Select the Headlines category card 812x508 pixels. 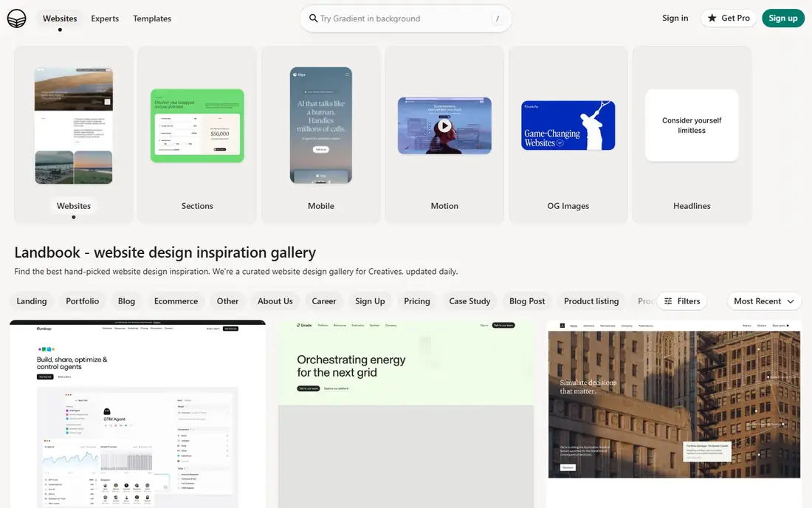692,134
